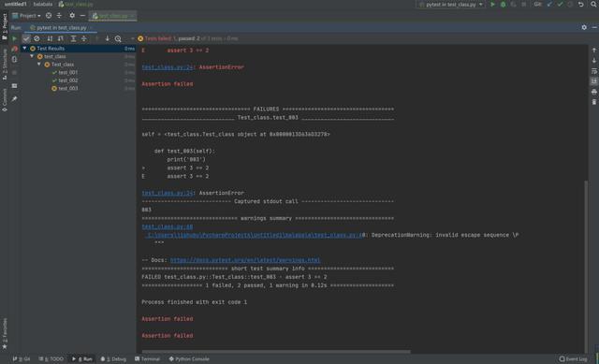This screenshot has width=599, height=364.
Task: Click Collapse All in test tree toolbar
Action: [x=84, y=38]
